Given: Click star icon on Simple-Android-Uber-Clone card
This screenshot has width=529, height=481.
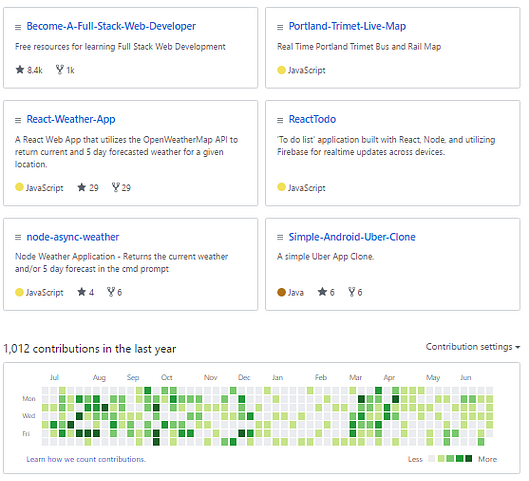Looking at the screenshot, I should pyautogui.click(x=322, y=292).
